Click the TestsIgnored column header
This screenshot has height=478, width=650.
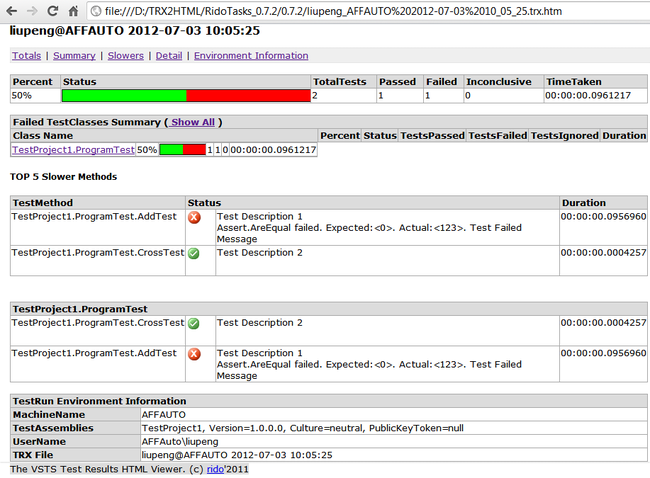(565, 136)
